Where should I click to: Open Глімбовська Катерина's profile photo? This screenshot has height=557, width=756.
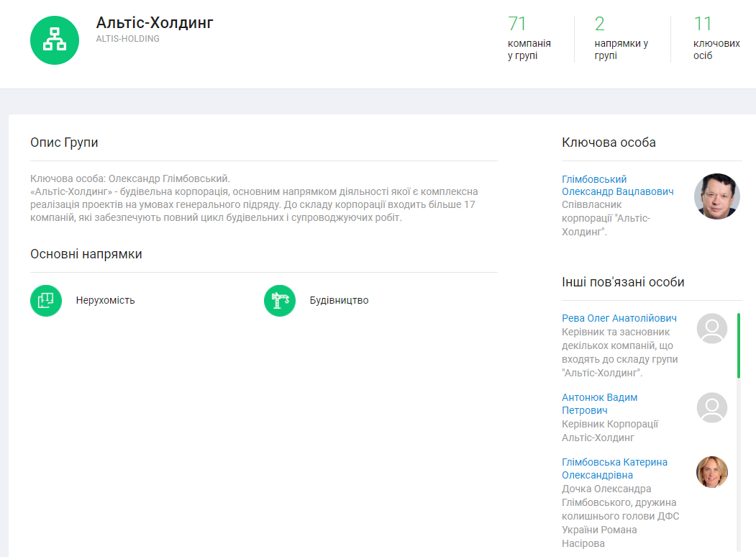pos(711,472)
